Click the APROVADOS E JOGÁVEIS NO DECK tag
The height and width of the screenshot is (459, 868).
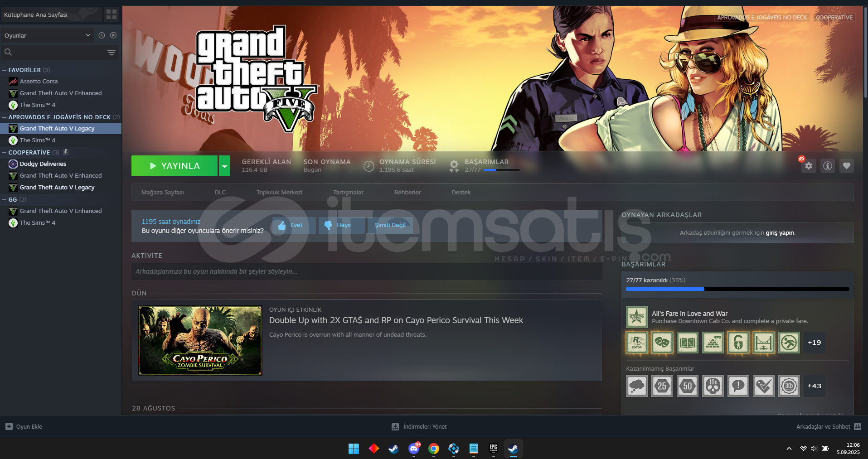761,18
